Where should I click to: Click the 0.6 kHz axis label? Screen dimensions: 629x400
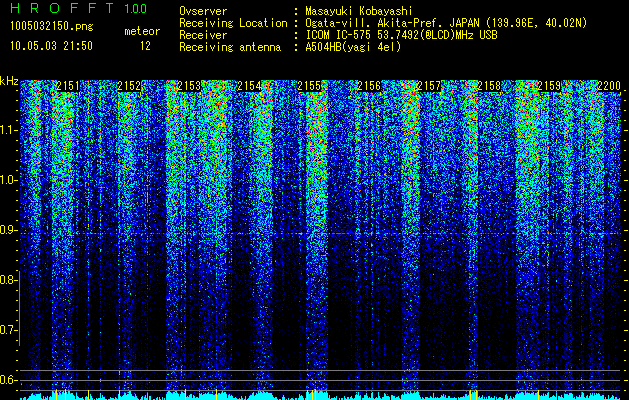(7, 380)
